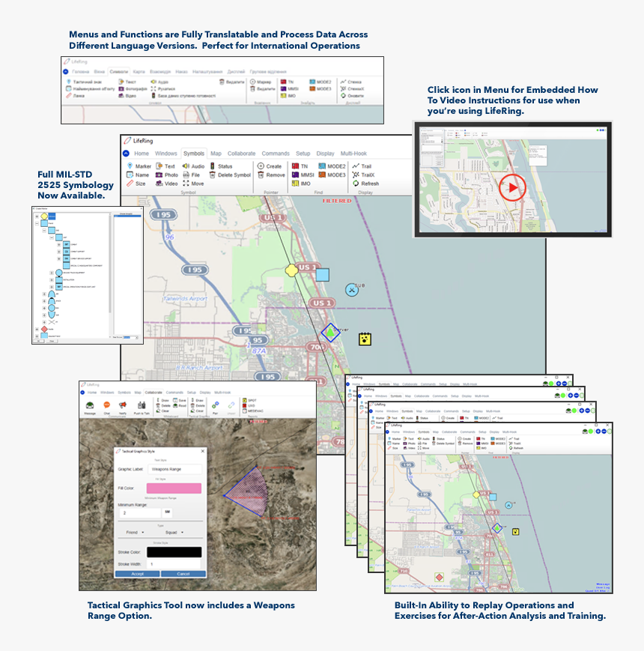
Task: Click Create pointer in main LifeRing ribbon
Action: coord(270,166)
